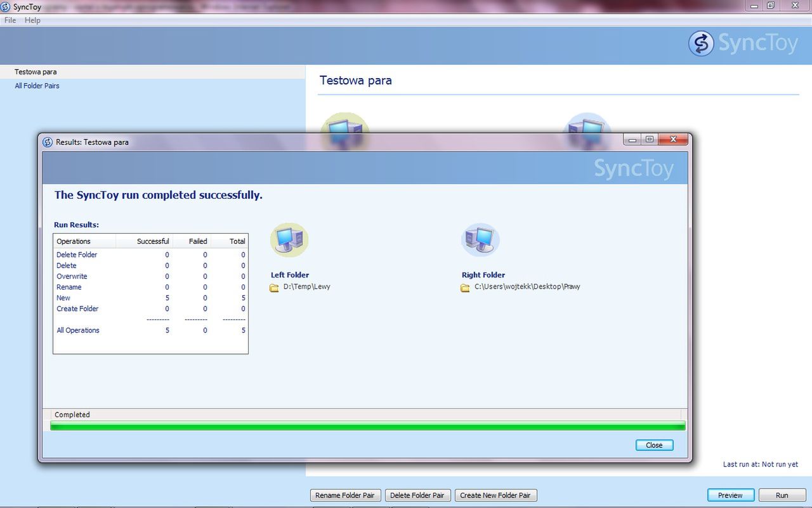Click the Completed status text
The image size is (812, 508).
72,415
